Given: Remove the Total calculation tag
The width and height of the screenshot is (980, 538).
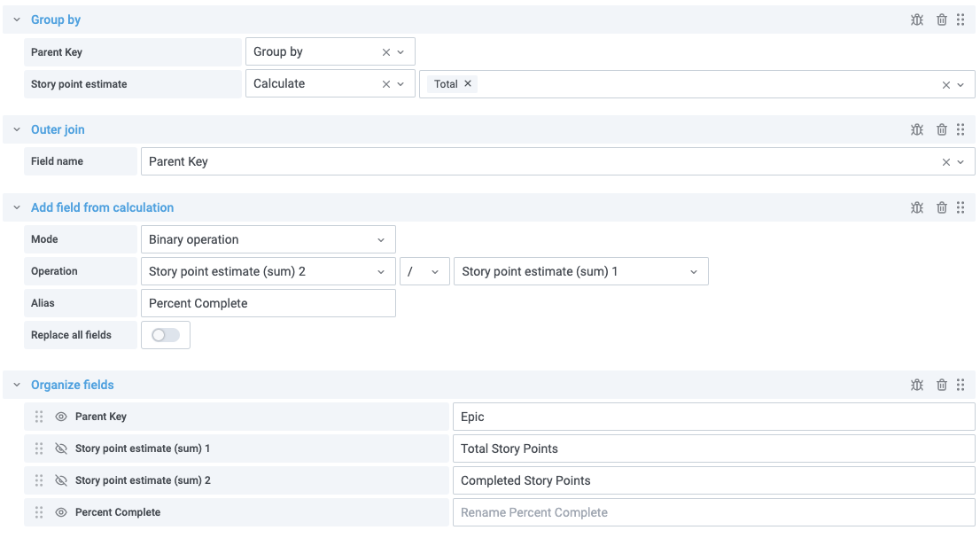Looking at the screenshot, I should click(467, 82).
